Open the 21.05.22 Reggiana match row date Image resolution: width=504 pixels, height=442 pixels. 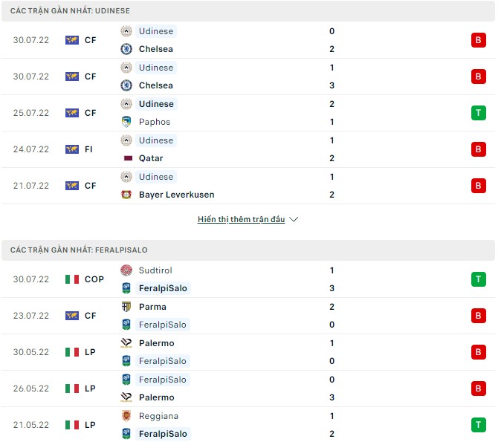pyautogui.click(x=31, y=425)
